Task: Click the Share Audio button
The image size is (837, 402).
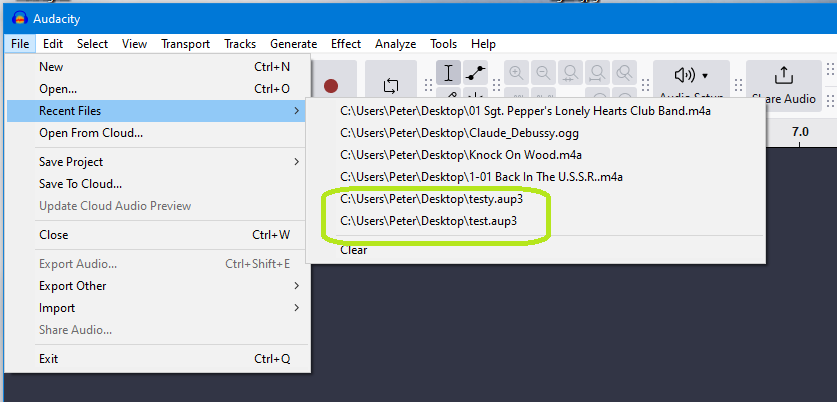Action: pos(783,84)
